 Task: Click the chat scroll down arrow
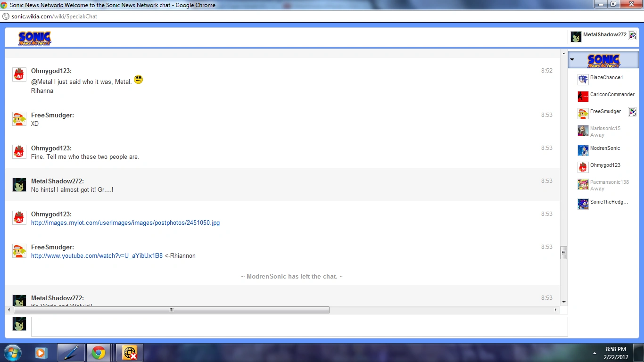click(x=563, y=302)
